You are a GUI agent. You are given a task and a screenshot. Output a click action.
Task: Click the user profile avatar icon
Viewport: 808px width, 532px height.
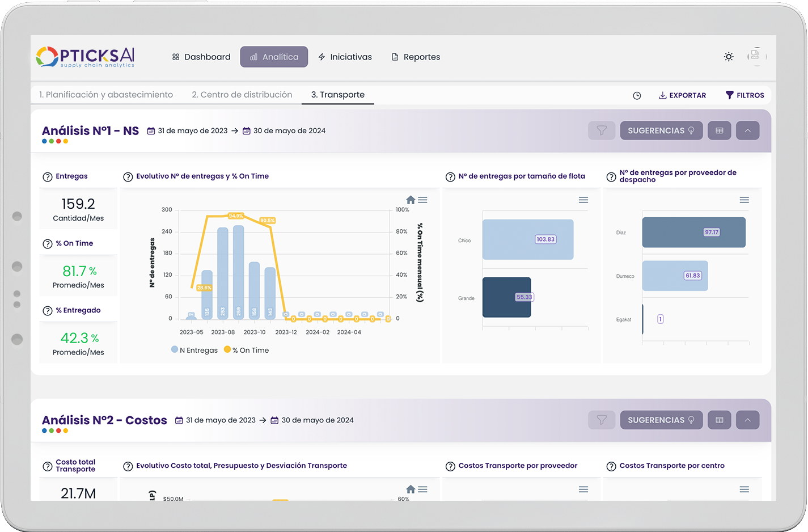756,56
